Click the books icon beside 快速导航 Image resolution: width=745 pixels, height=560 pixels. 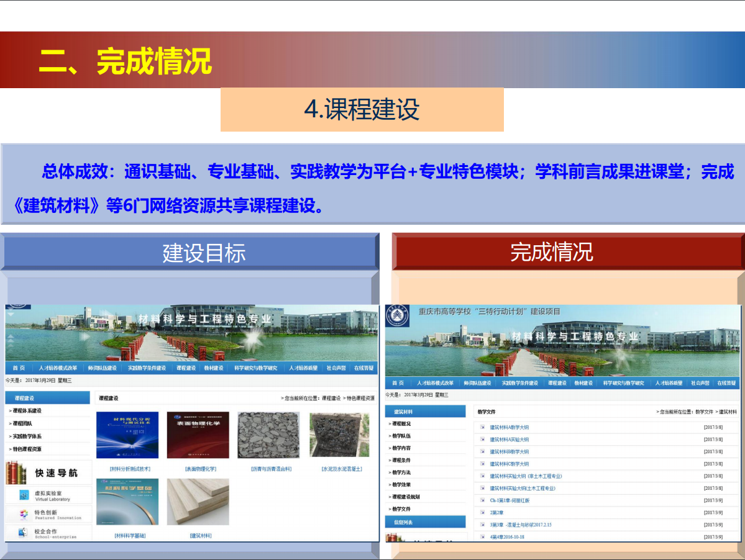coord(17,473)
